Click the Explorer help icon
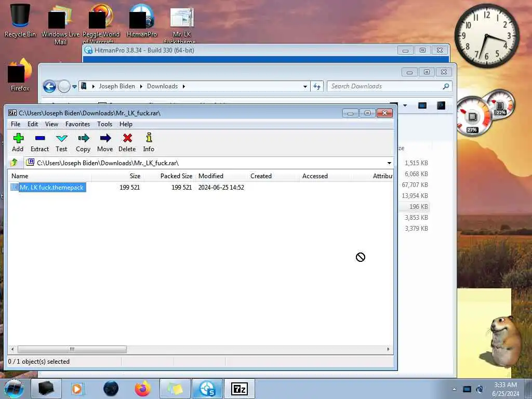Viewport: 532px width, 399px height. click(441, 105)
